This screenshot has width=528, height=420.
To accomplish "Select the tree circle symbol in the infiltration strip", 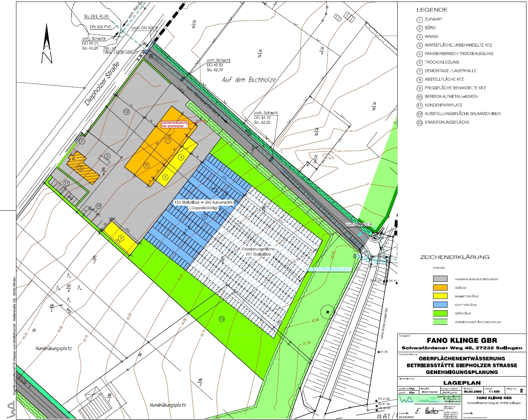I will 327,312.
